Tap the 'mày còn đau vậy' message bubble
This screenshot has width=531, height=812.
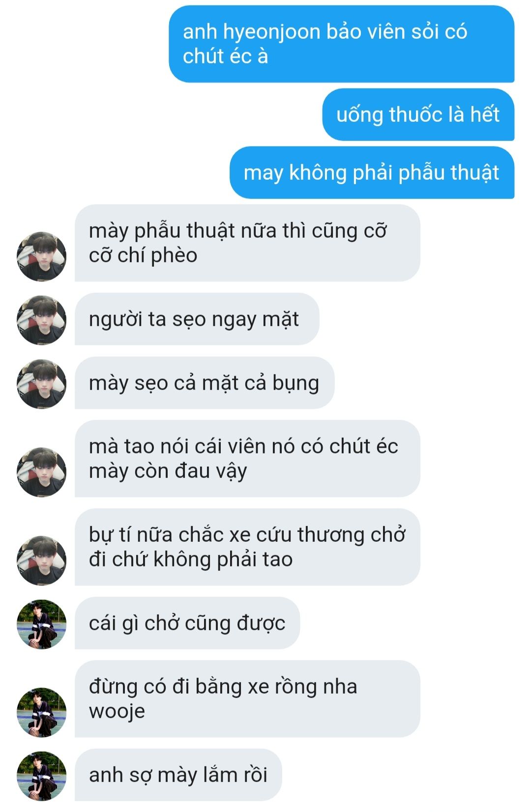click(x=247, y=458)
